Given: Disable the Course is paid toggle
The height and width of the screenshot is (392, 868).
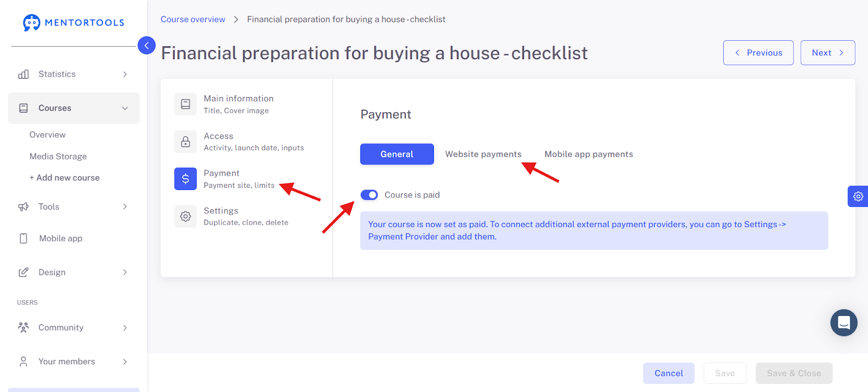Looking at the screenshot, I should pyautogui.click(x=369, y=195).
